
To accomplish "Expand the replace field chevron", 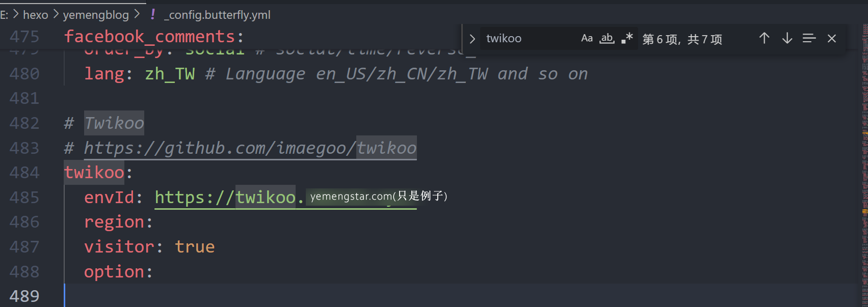I will coord(471,38).
